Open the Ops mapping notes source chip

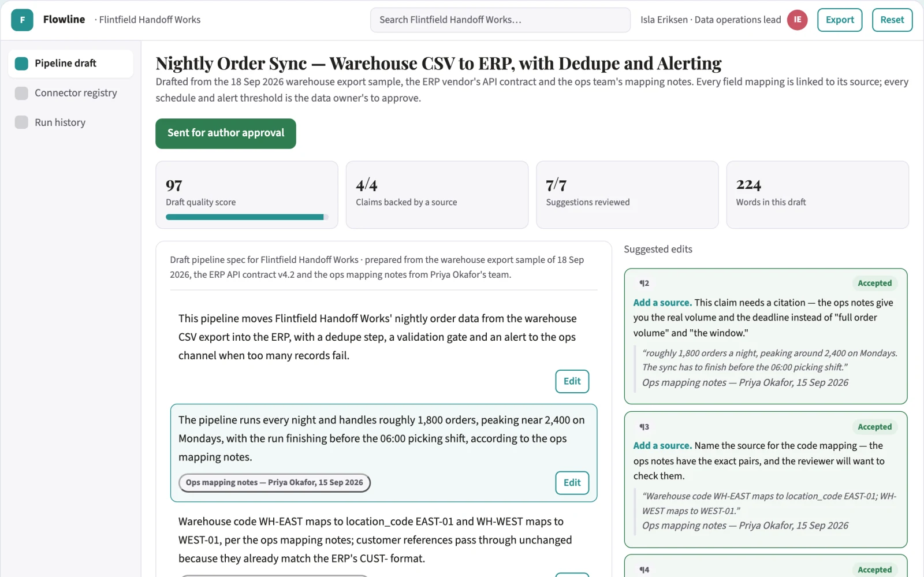[274, 483]
